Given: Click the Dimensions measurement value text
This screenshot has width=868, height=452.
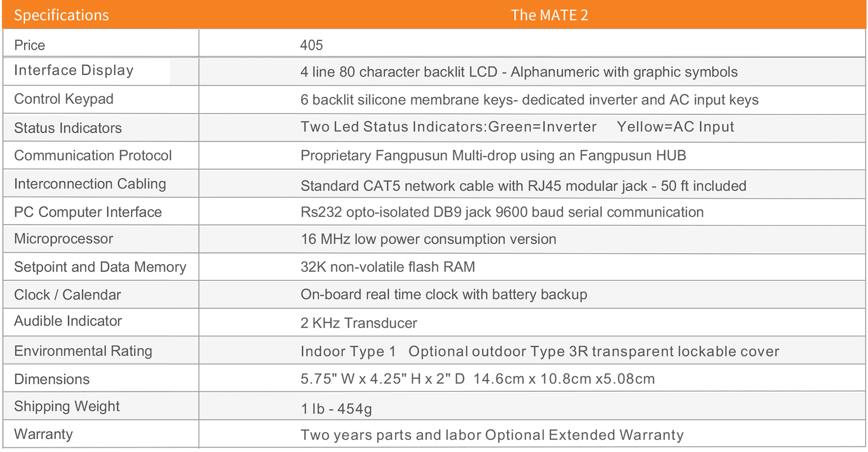Looking at the screenshot, I should coord(477,379).
